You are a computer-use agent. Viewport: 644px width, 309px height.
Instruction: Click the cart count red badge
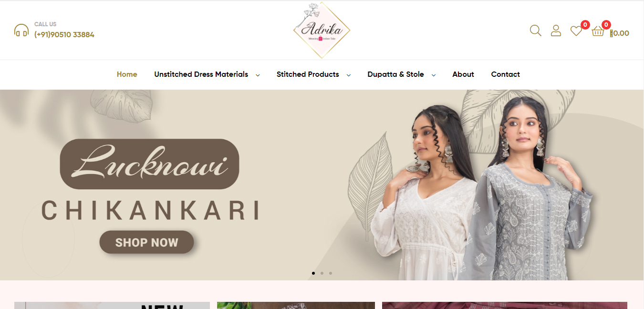point(606,25)
